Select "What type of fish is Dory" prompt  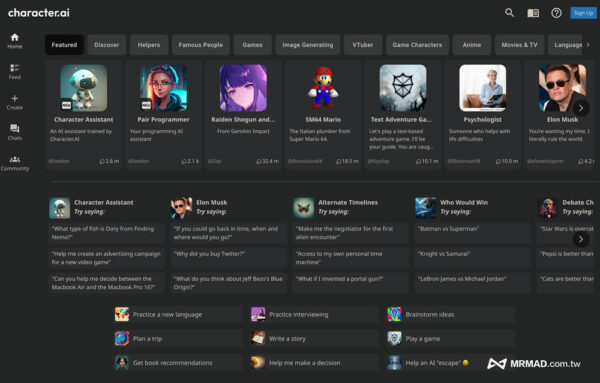tap(106, 233)
